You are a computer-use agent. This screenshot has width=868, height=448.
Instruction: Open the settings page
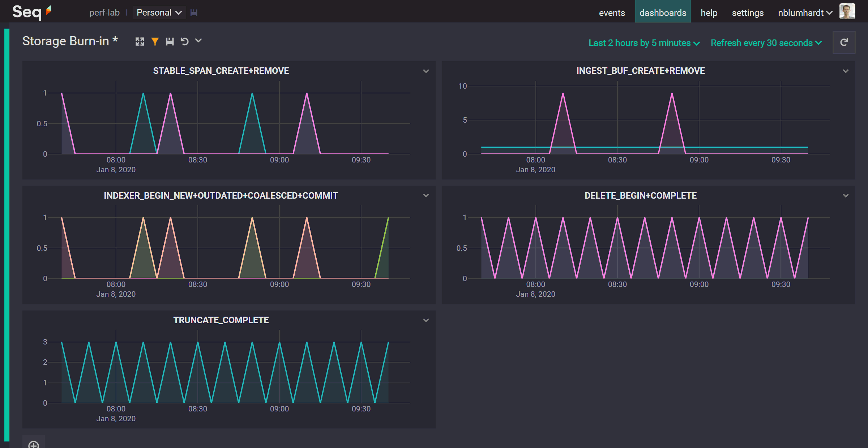tap(748, 13)
